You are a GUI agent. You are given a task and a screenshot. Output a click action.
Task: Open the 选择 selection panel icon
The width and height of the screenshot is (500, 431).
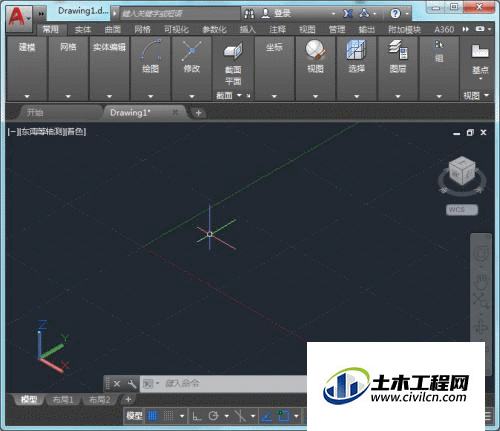(x=356, y=50)
